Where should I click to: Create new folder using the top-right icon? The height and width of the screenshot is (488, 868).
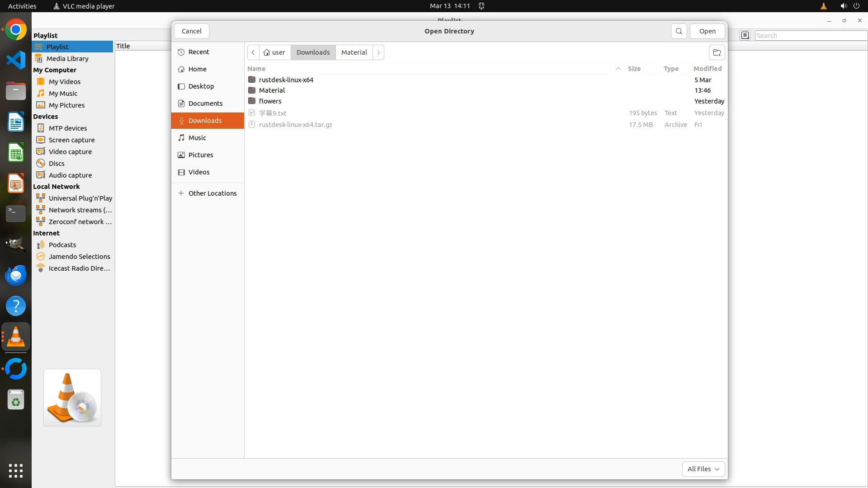coord(717,52)
